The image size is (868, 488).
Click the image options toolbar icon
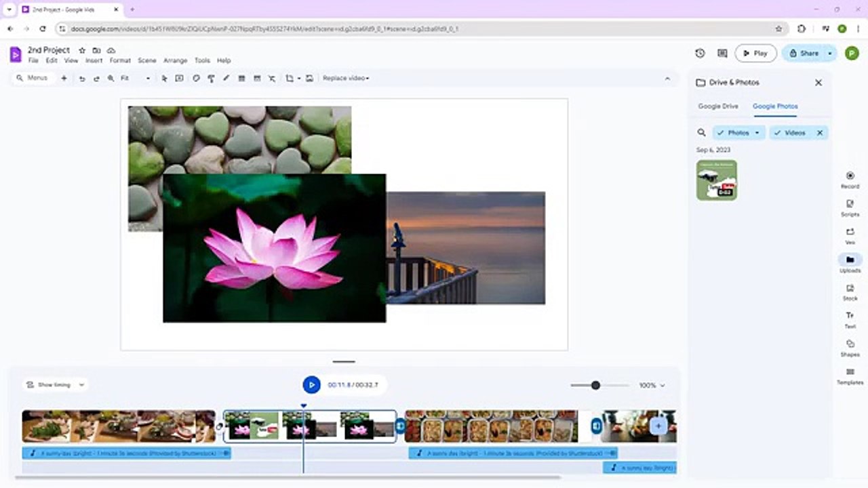pos(309,79)
